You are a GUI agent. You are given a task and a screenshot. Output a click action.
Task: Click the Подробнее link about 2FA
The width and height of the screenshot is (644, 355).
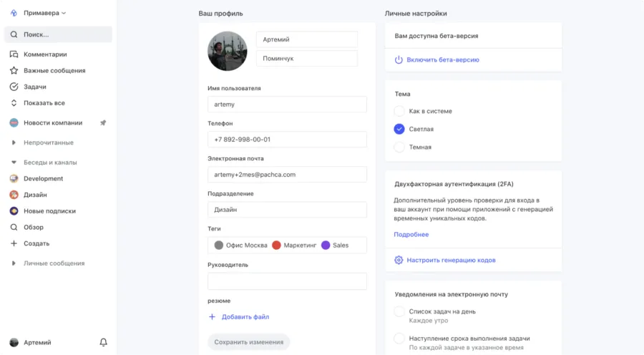click(x=411, y=235)
